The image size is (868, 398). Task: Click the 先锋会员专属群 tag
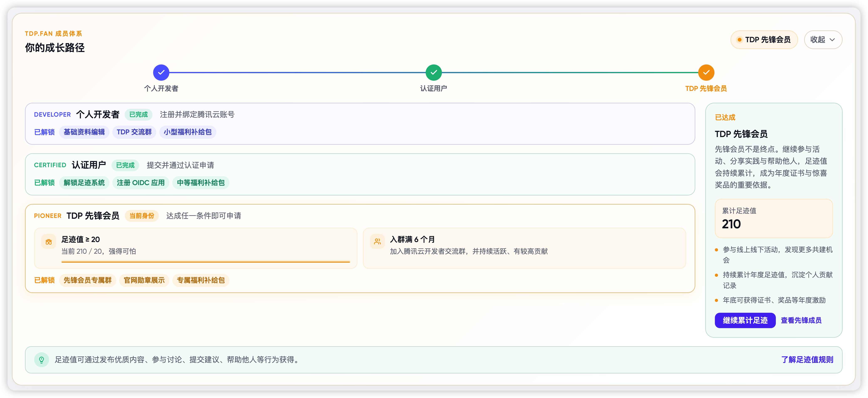pos(88,280)
